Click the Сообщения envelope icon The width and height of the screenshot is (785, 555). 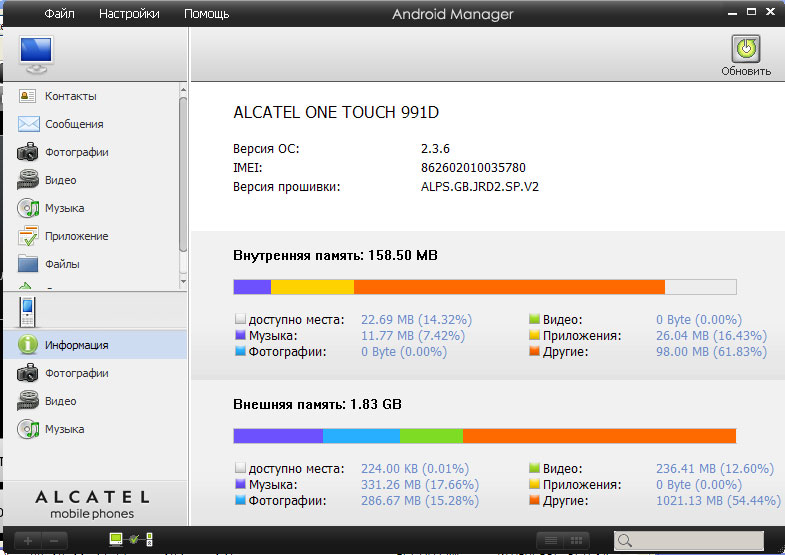(x=29, y=124)
